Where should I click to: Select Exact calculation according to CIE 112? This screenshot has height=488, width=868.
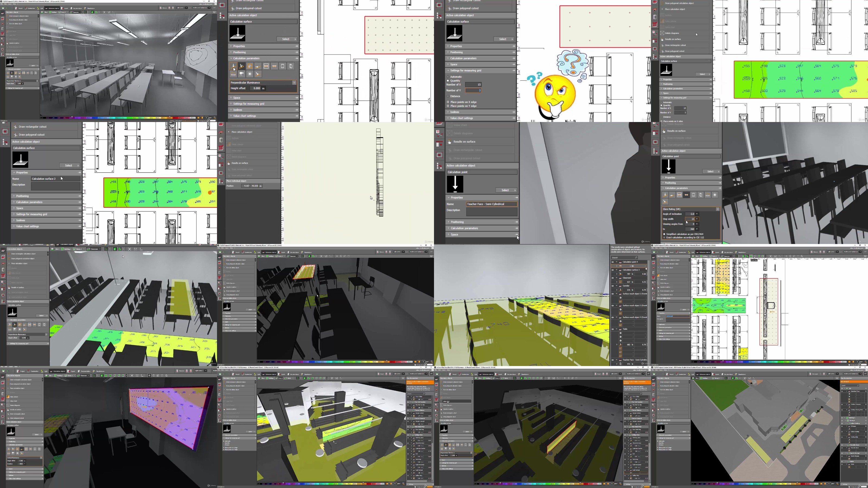tap(664, 237)
